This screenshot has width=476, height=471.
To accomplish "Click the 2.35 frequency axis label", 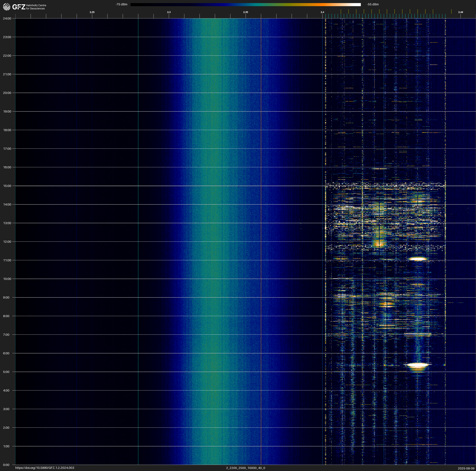I will [245, 12].
